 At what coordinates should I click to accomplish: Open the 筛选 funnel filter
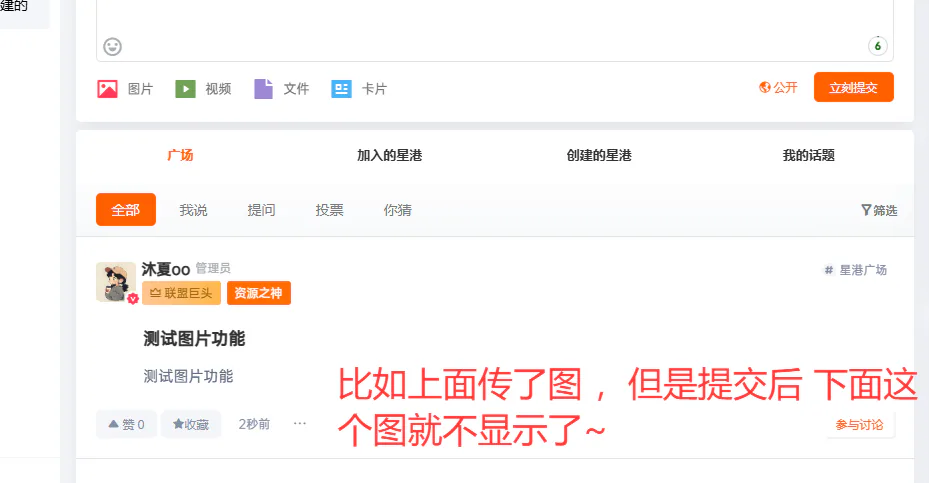pyautogui.click(x=879, y=210)
